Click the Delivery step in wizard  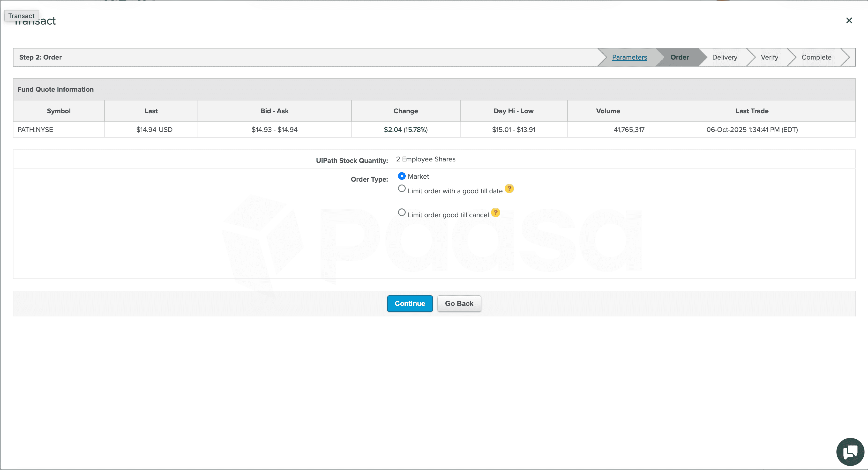[725, 57]
